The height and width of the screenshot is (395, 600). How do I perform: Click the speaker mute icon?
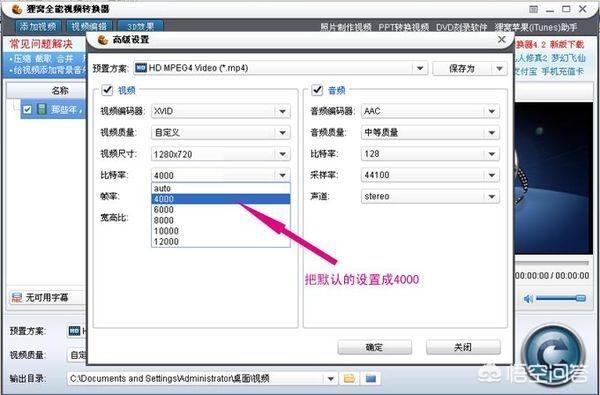coord(528,299)
